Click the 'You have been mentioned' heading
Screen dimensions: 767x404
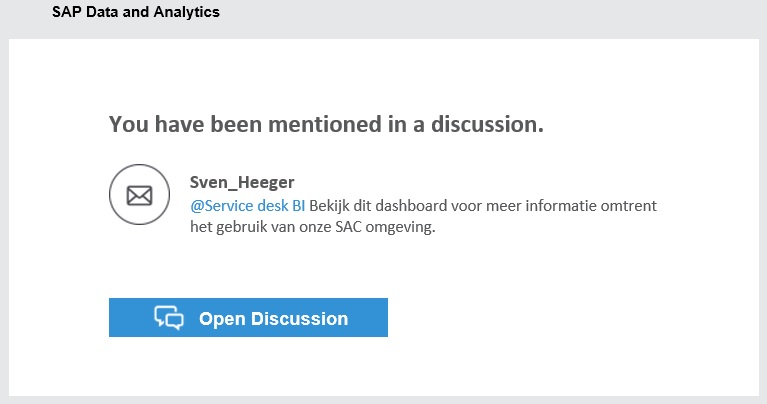(326, 124)
